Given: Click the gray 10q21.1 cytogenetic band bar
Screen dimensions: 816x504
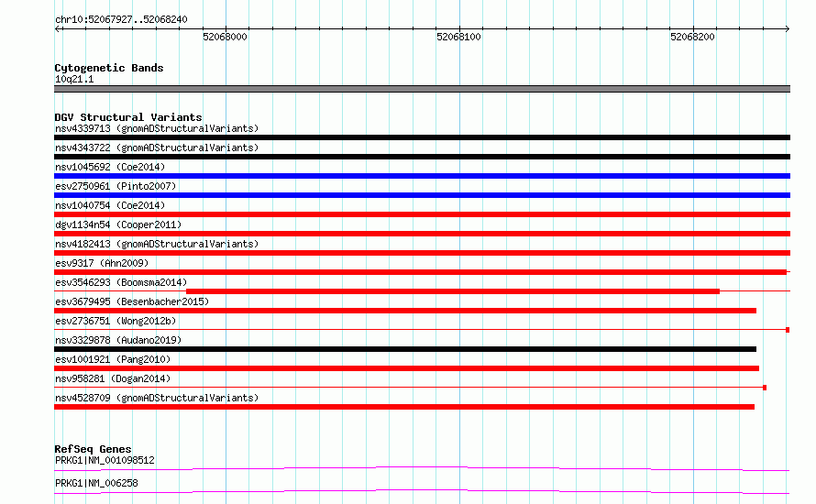Looking at the screenshot, I should coord(422,89).
